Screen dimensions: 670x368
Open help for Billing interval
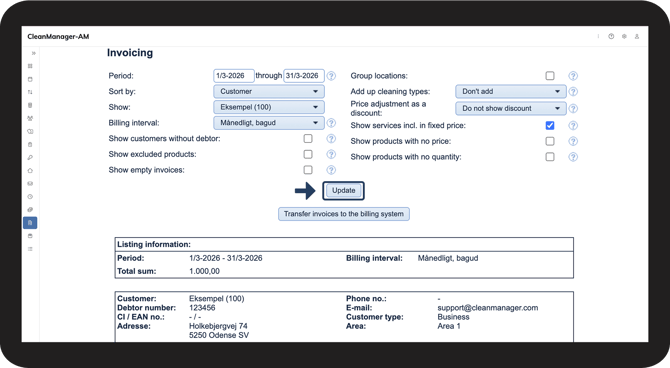coord(331,123)
